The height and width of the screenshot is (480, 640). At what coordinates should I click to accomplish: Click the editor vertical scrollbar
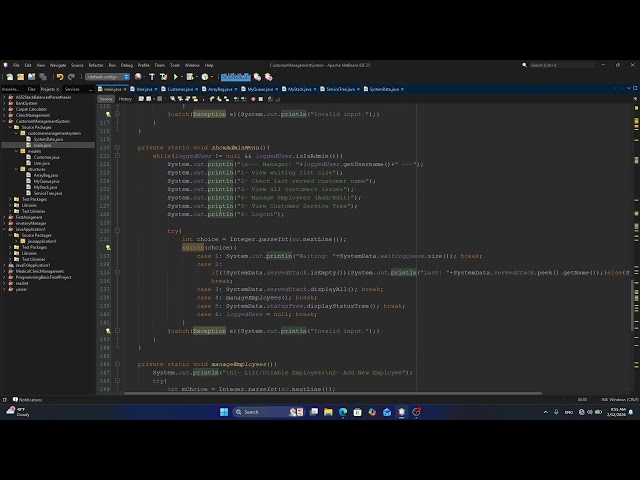point(632,305)
